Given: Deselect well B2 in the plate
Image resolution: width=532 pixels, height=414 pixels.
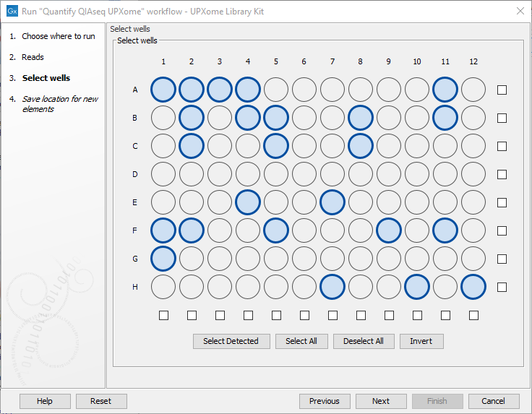Looking at the screenshot, I should point(192,118).
